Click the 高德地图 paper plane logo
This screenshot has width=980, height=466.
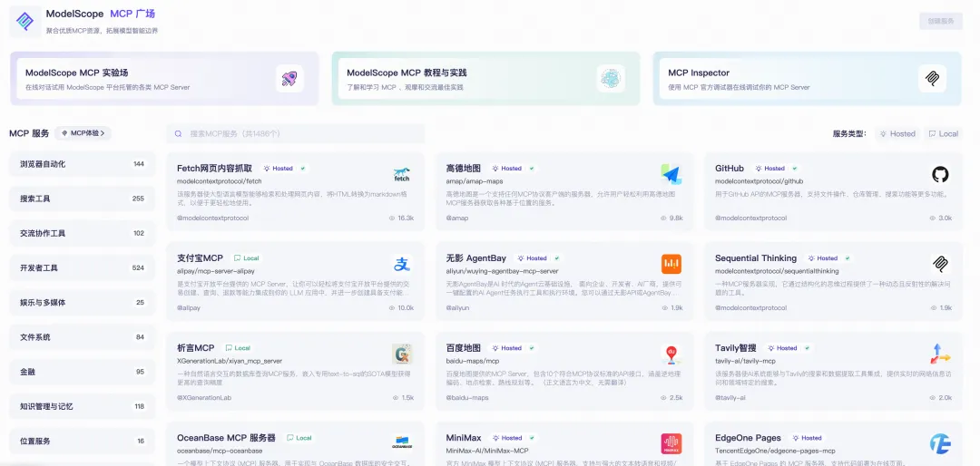click(x=671, y=174)
